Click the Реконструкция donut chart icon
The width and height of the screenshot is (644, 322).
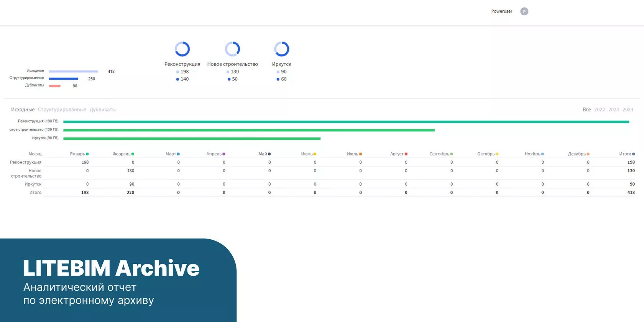[x=182, y=49]
